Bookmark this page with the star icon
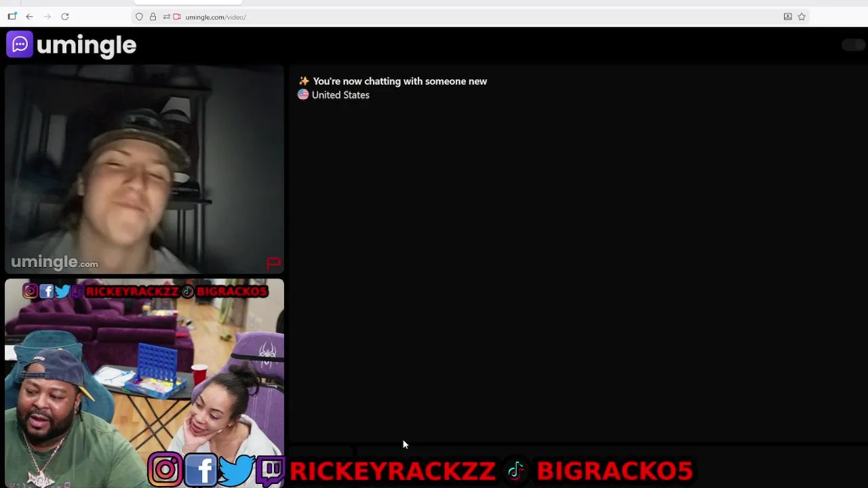 (802, 16)
